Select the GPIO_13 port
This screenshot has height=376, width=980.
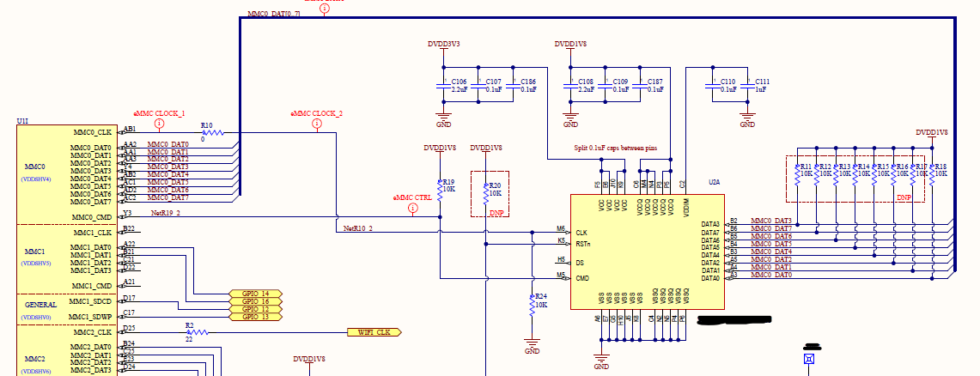[256, 317]
